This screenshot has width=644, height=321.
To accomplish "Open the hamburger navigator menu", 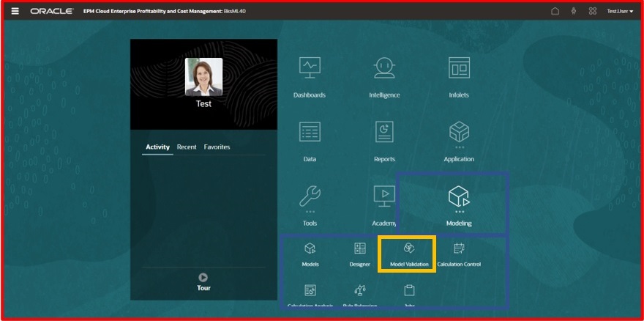I will (15, 11).
